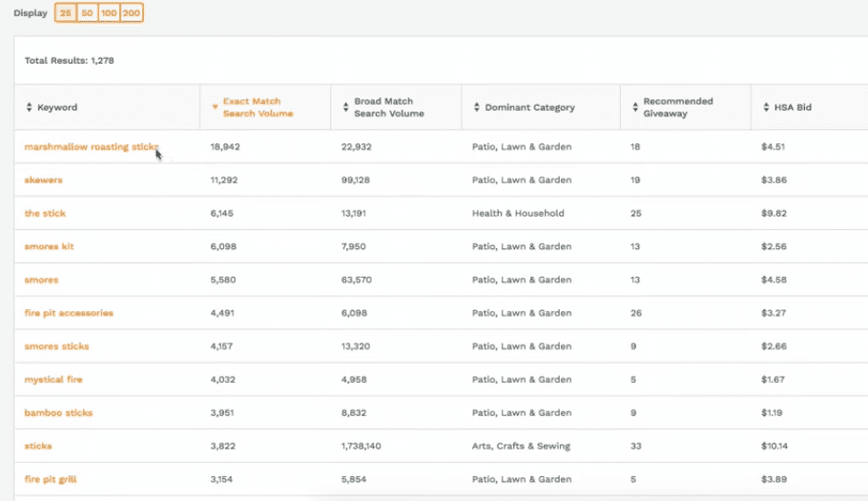Sort by Recommended Giveaway arrows icon
The width and height of the screenshot is (868, 501).
635,108
